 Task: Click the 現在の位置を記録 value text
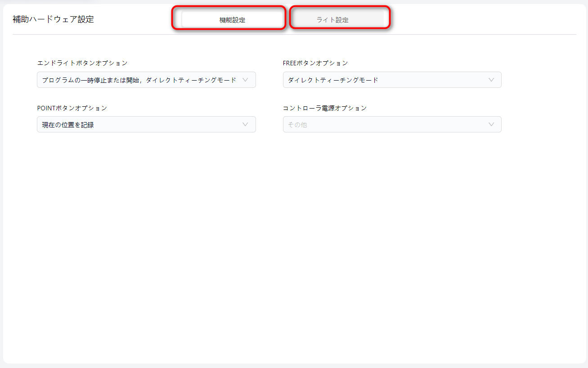(x=68, y=125)
